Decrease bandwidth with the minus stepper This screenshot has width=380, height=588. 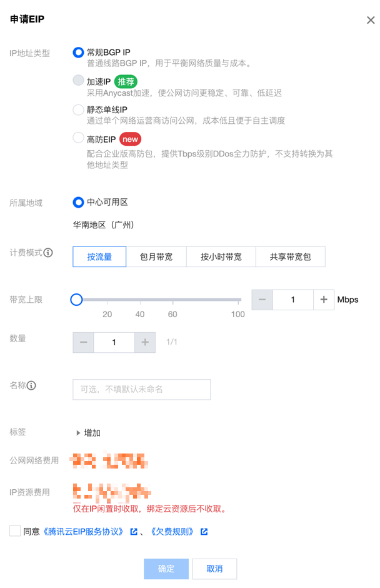point(262,299)
